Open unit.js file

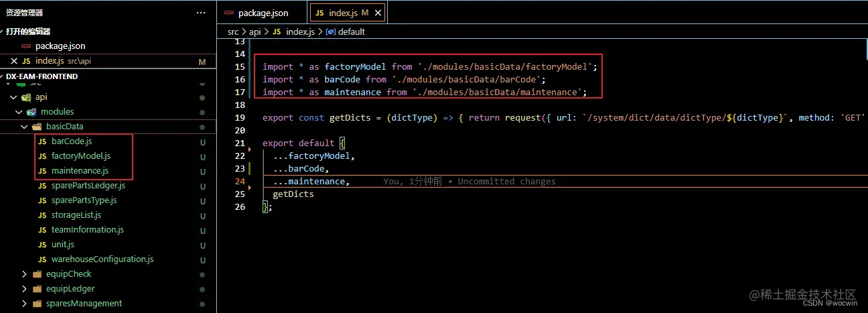coord(63,245)
